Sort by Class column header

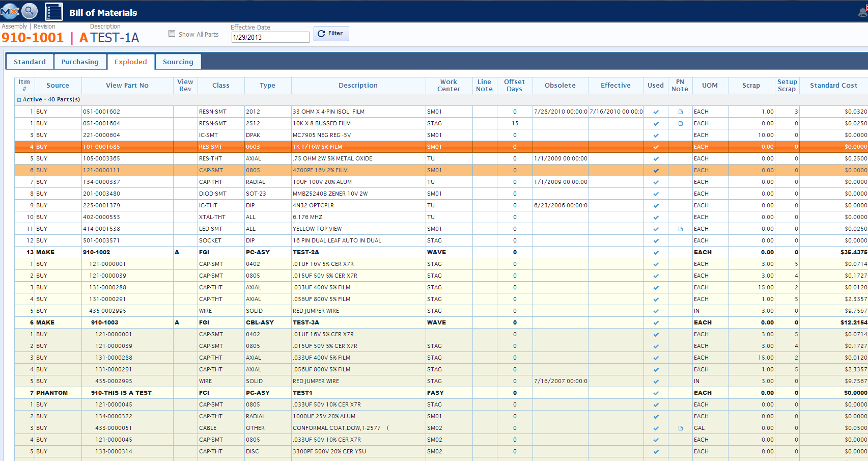(221, 85)
